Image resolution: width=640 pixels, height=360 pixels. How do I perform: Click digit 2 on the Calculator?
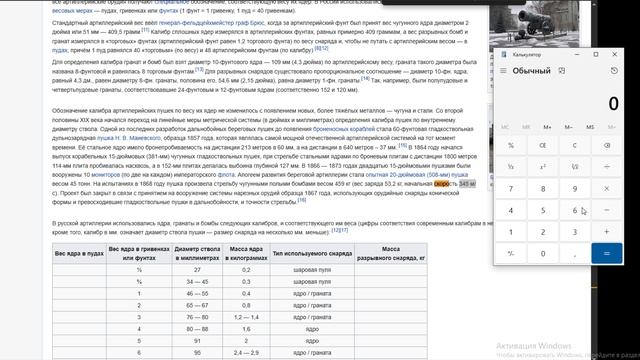click(x=542, y=232)
